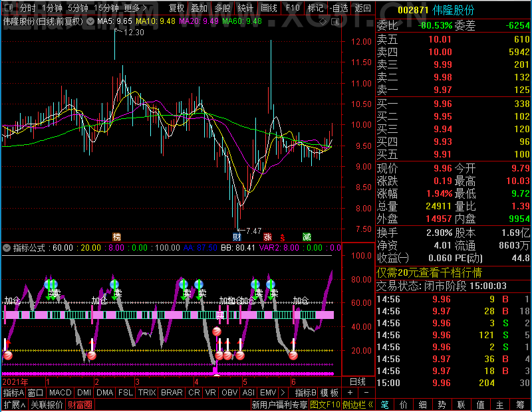Click the 伟隆股份 stock name header
532x412 pixels.
pos(454,10)
